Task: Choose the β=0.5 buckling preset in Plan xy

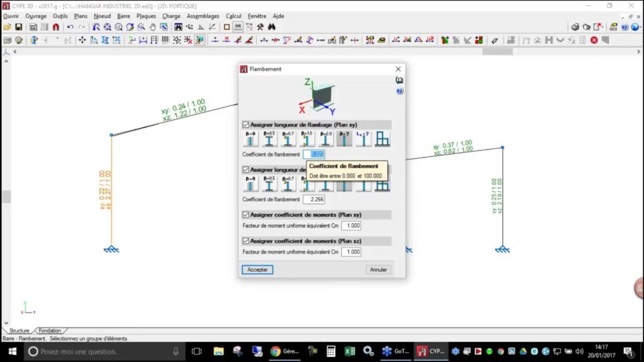Action: tap(269, 139)
